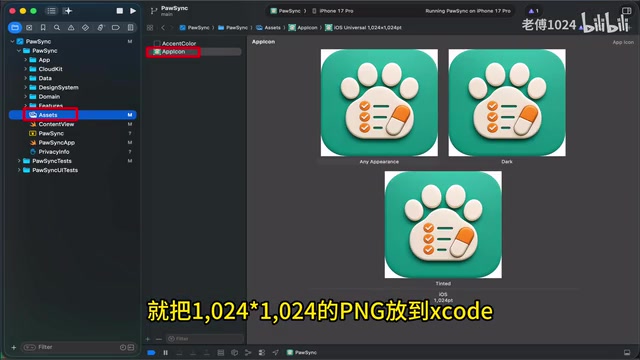Open PawSyncApp swift file
This screenshot has width=640, height=360.
tap(56, 142)
